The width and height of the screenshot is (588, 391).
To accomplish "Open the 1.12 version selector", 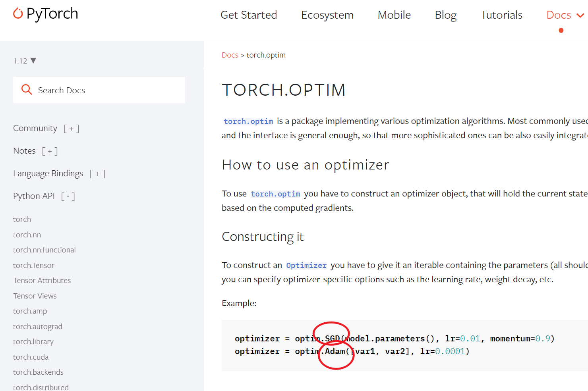I will [x=25, y=61].
